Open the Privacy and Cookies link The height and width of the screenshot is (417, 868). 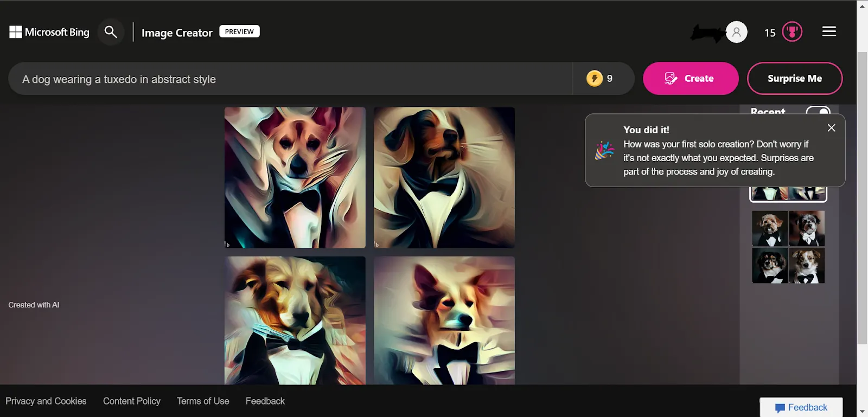(x=46, y=401)
